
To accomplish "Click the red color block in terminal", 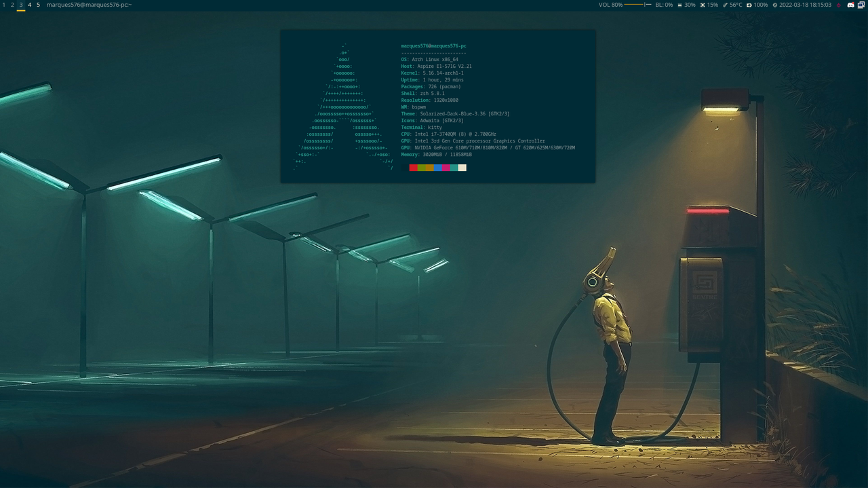I will click(414, 168).
